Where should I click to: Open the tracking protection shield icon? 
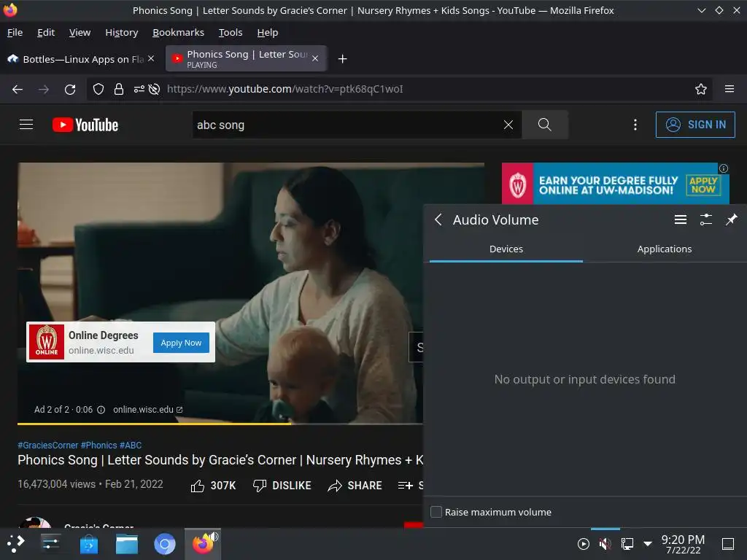[98, 89]
